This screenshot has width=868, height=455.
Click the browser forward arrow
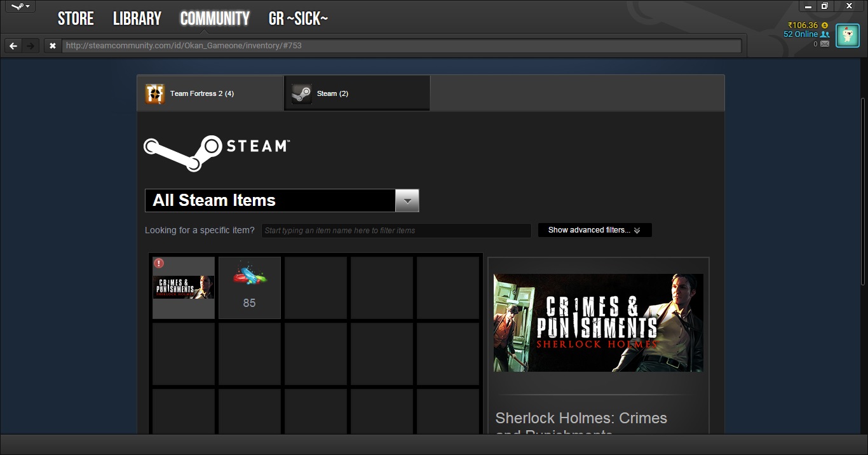pos(30,46)
